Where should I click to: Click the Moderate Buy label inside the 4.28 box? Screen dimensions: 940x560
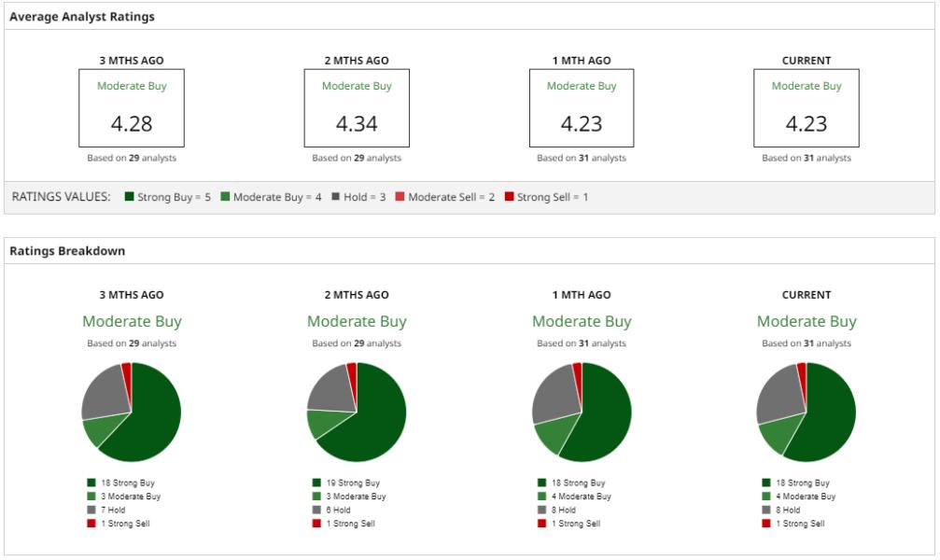click(x=132, y=87)
